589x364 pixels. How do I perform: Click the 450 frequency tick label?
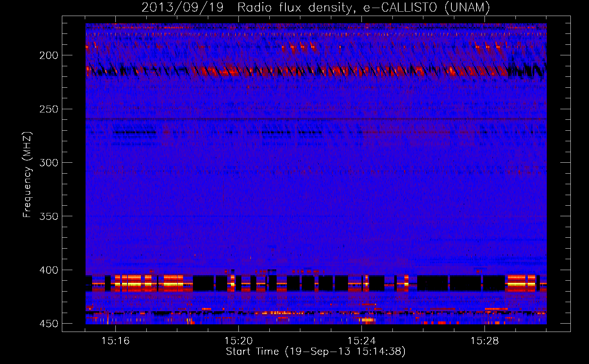49,324
